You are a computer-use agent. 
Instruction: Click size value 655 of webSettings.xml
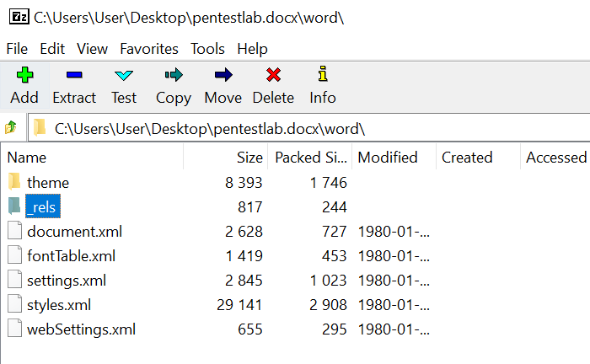249,329
